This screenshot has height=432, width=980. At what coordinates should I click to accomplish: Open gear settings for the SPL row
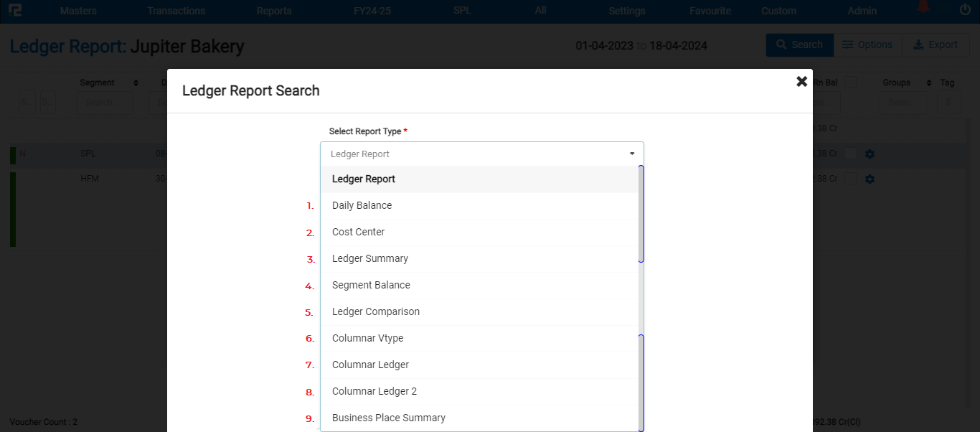(x=870, y=154)
